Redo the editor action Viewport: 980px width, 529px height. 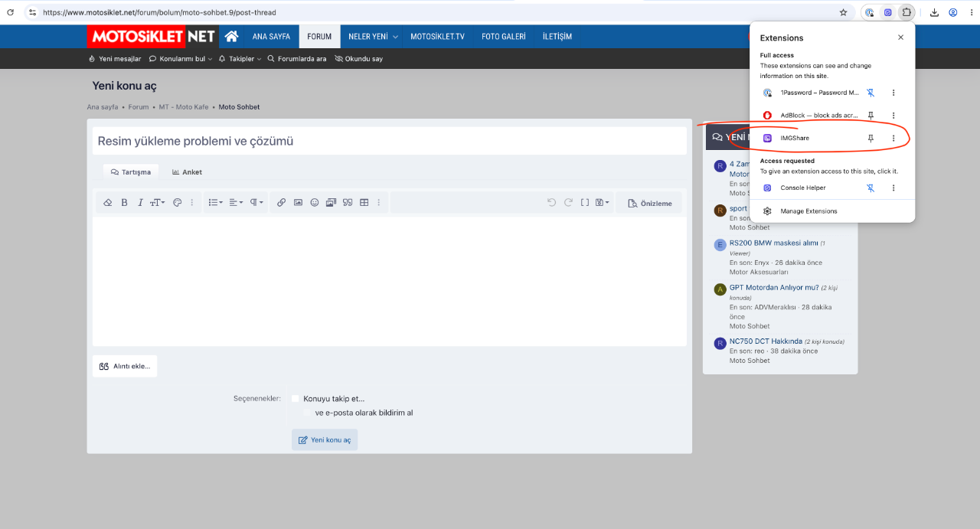(568, 203)
